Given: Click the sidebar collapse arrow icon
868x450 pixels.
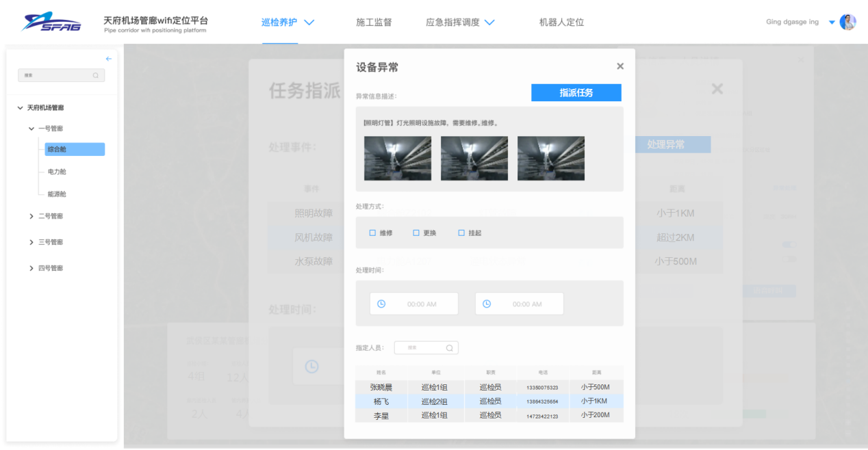Looking at the screenshot, I should point(108,59).
